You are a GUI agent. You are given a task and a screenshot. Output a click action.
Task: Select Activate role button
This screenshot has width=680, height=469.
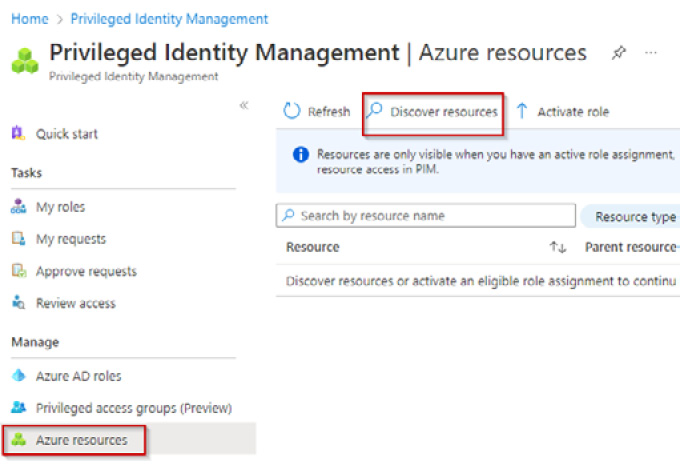click(562, 112)
